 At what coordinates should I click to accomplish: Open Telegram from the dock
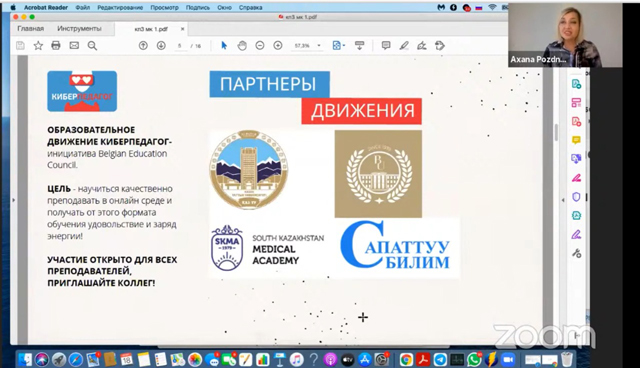(440, 359)
